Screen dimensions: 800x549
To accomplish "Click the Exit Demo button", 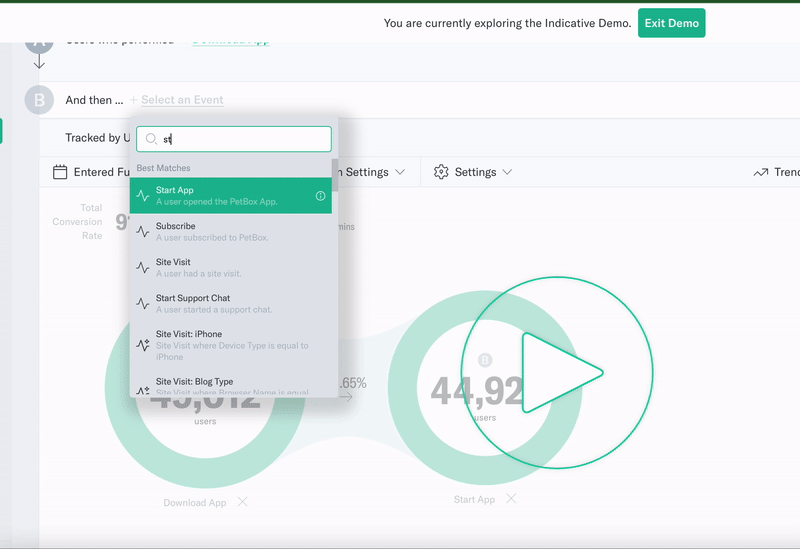I will (671, 23).
